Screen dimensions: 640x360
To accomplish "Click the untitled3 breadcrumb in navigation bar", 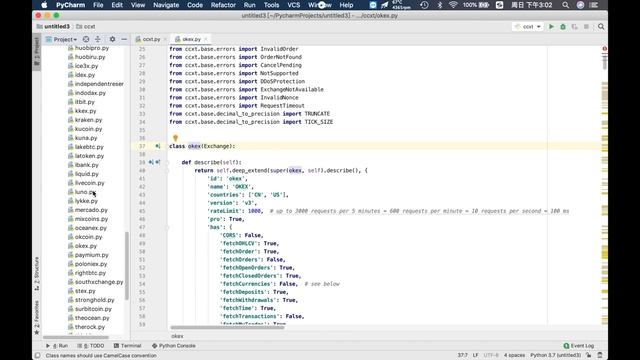I will pos(53,27).
